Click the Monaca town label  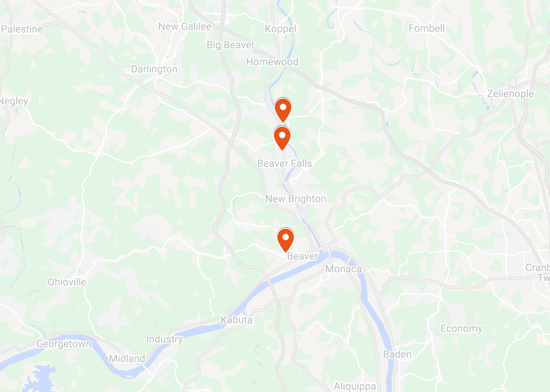tap(343, 269)
